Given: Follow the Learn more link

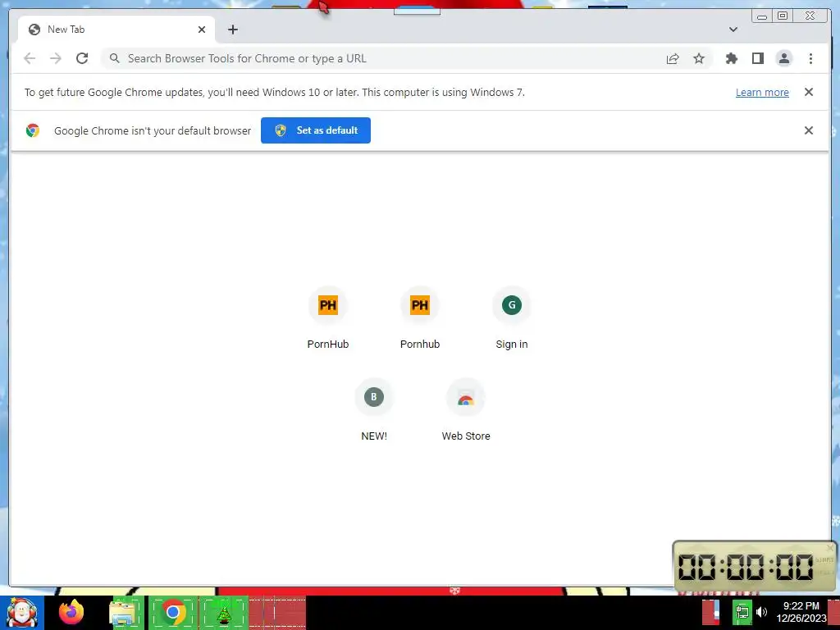Looking at the screenshot, I should pyautogui.click(x=762, y=92).
